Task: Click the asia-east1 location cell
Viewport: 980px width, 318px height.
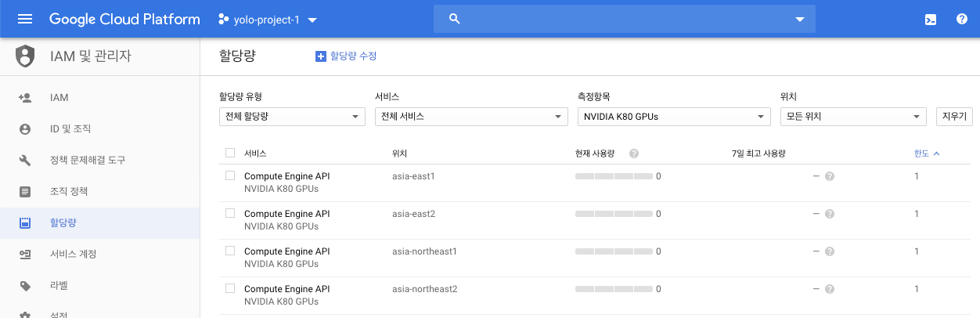Action: tap(413, 176)
